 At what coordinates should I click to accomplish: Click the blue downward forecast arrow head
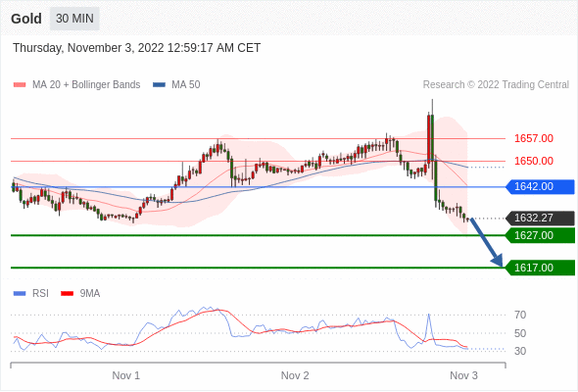click(x=498, y=260)
